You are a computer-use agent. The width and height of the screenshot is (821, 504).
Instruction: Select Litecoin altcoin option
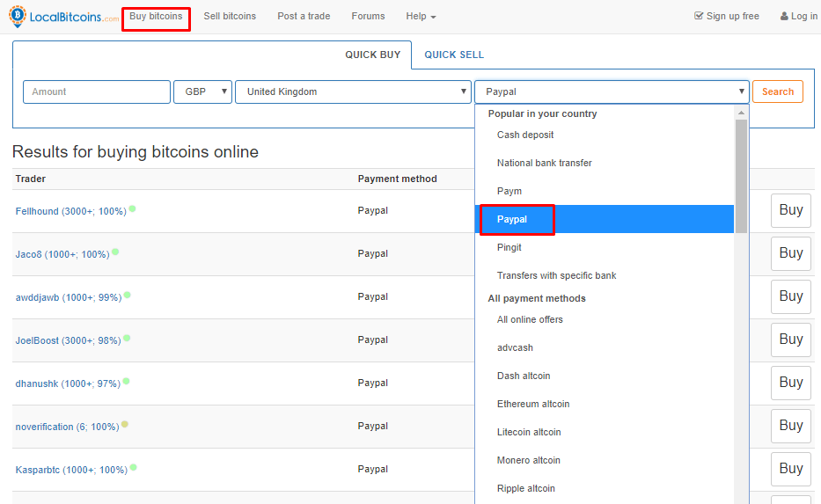(x=605, y=432)
